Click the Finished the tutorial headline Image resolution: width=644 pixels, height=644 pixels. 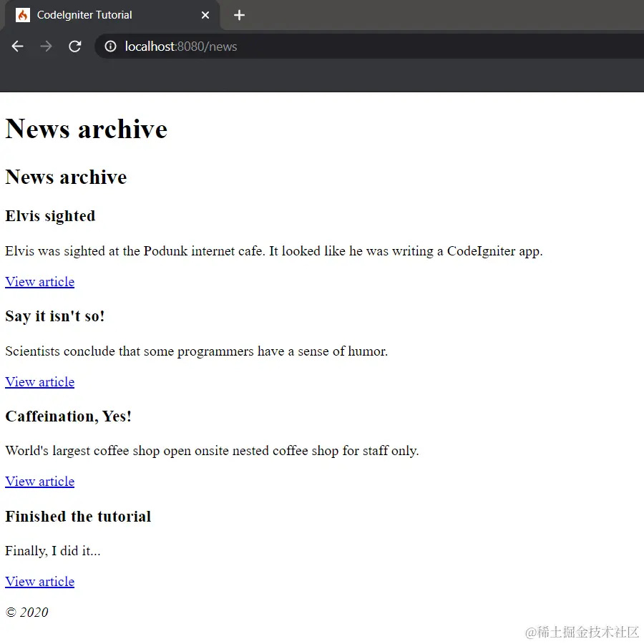click(78, 517)
